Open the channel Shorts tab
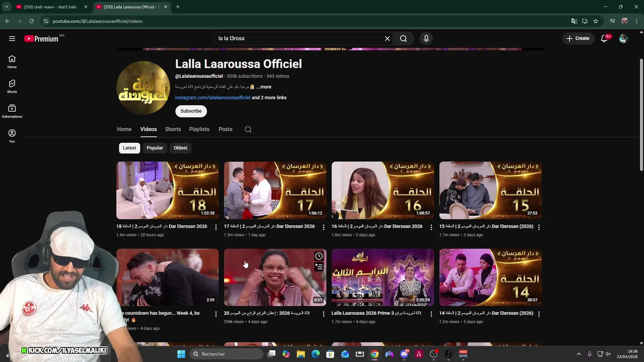 click(173, 129)
